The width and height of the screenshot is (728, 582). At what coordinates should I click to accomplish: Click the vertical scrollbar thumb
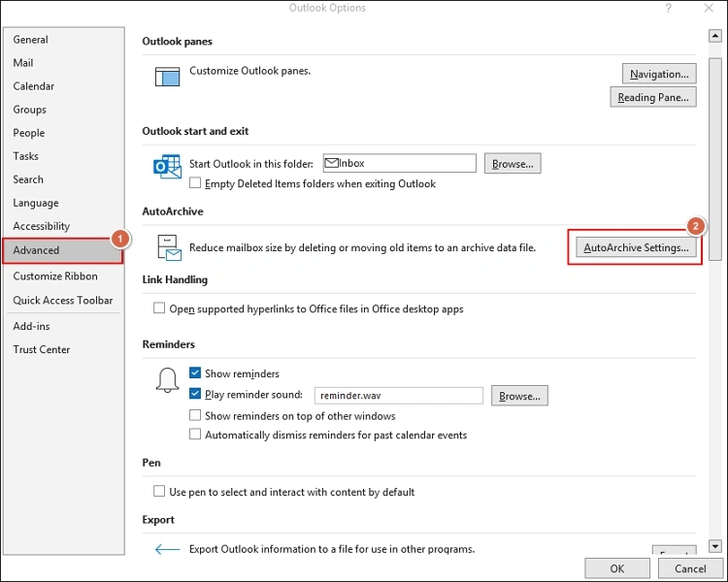tap(715, 159)
